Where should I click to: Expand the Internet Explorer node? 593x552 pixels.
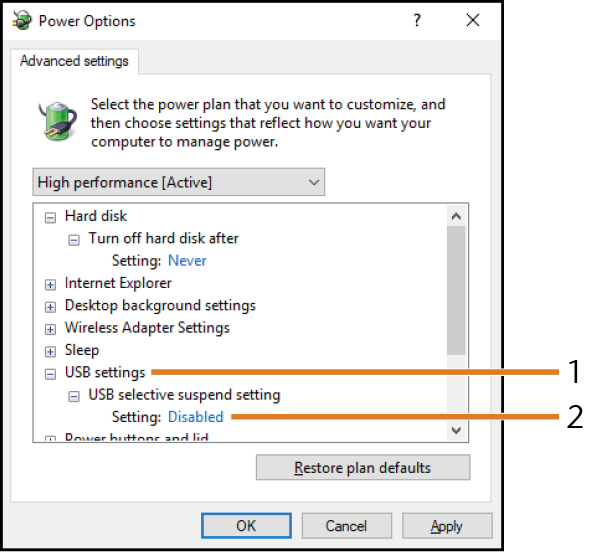(50, 284)
